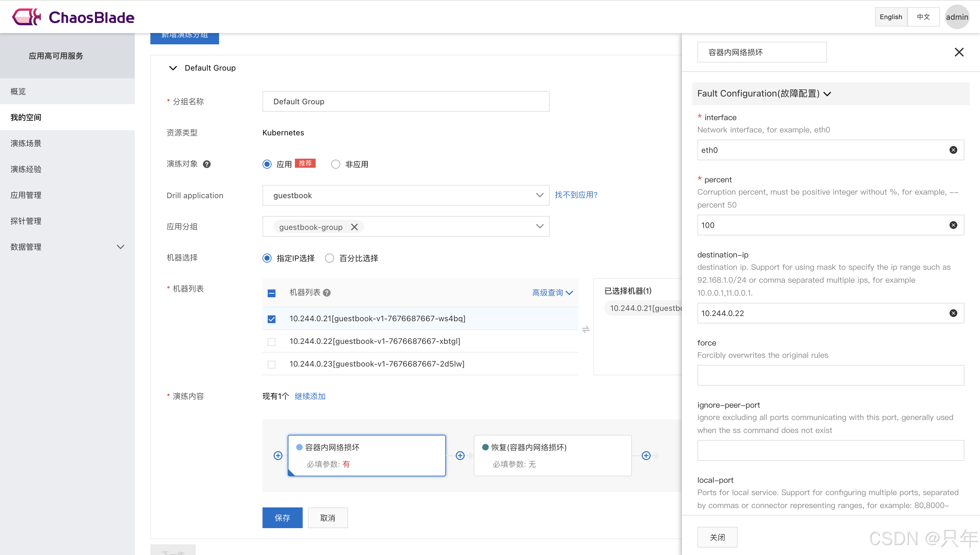Click the 机器列表 header help icon
This screenshot has height=555, width=980.
point(327,292)
